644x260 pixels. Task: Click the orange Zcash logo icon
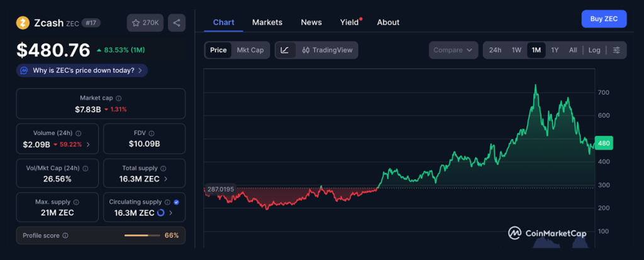point(23,23)
